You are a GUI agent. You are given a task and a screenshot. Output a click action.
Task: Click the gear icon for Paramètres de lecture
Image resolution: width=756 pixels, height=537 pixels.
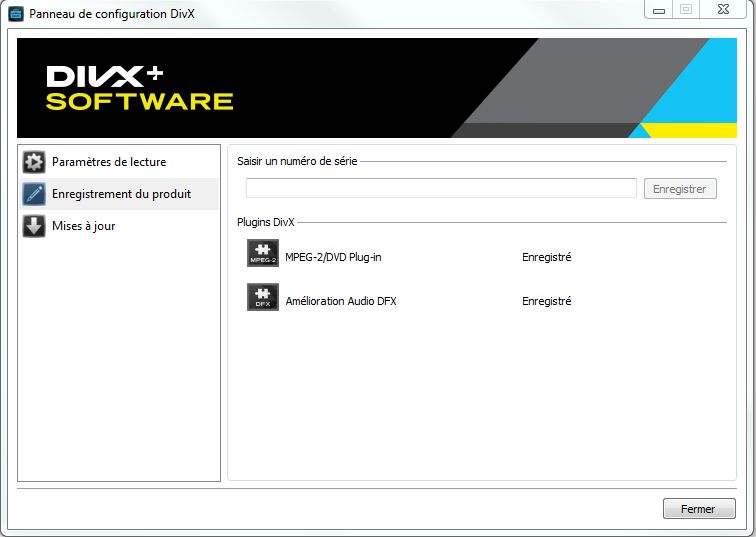point(34,162)
